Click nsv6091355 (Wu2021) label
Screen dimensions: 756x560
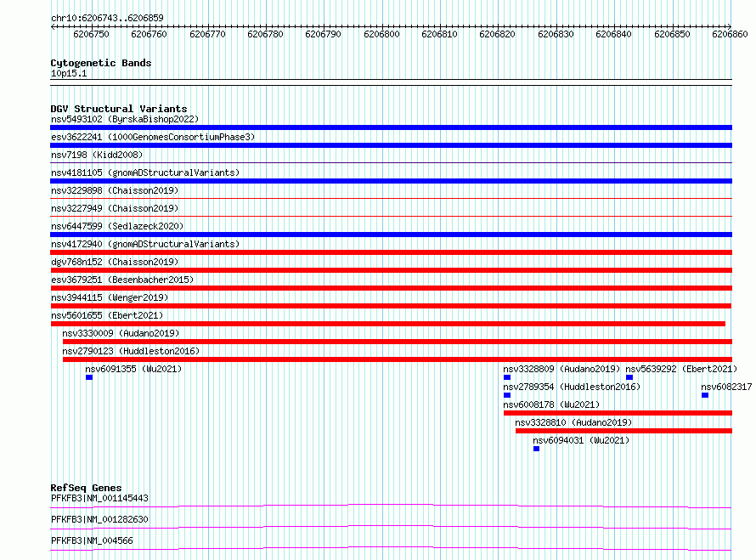coord(133,369)
